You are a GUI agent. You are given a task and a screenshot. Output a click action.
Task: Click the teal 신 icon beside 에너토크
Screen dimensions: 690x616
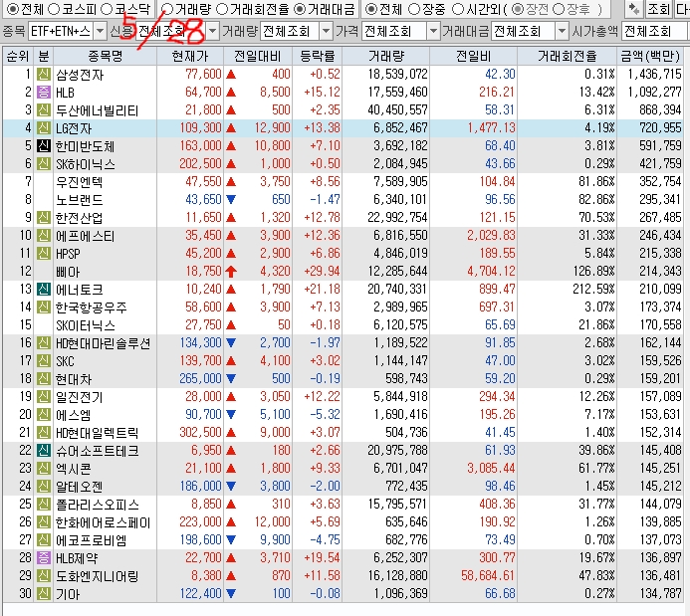[x=44, y=290]
